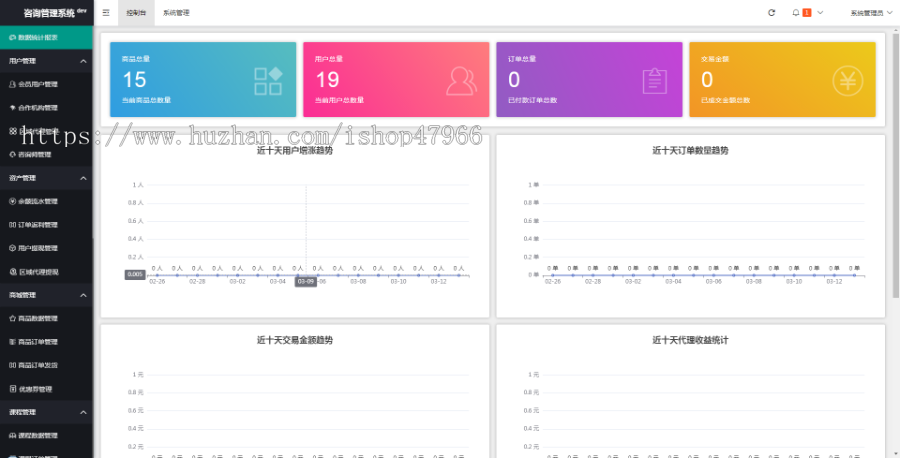The width and height of the screenshot is (900, 458).
Task: Click the users icon on 用户总量 card
Action: [461, 81]
